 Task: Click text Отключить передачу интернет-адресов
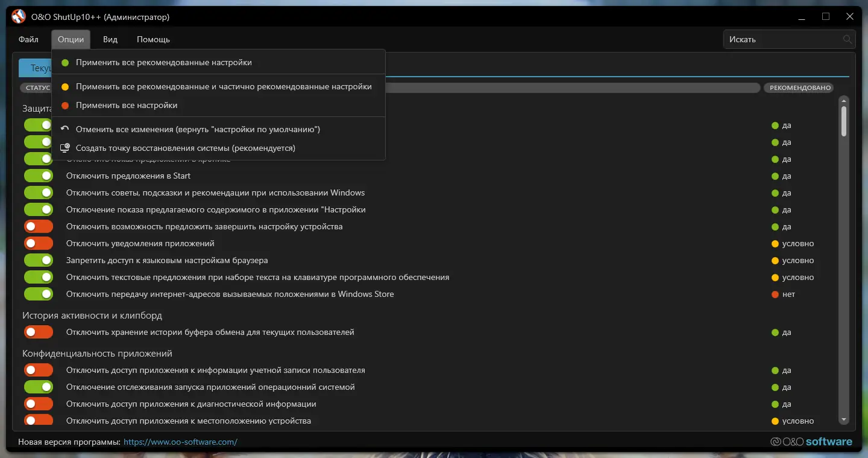click(x=230, y=294)
